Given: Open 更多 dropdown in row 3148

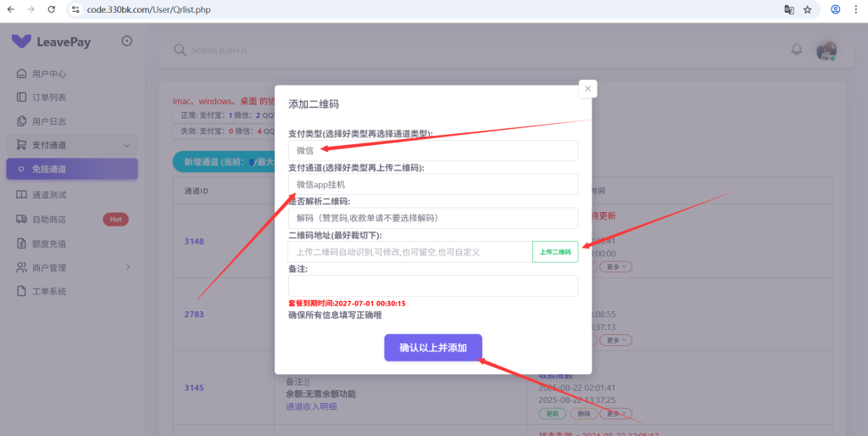Looking at the screenshot, I should tap(616, 266).
